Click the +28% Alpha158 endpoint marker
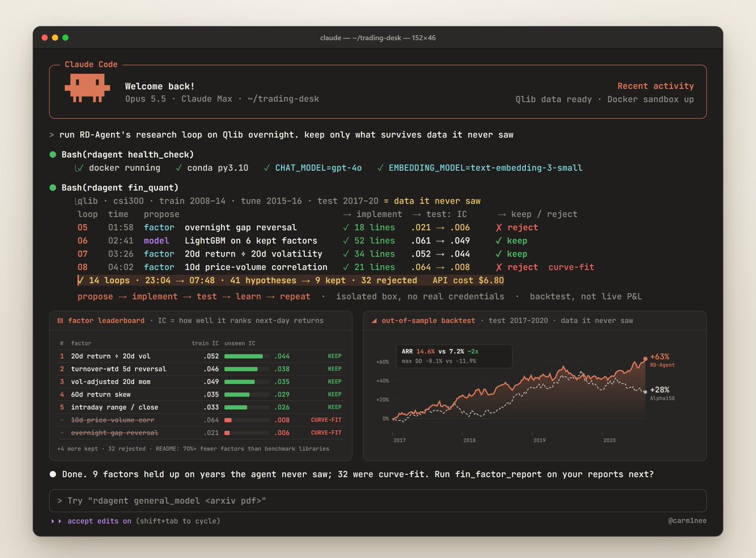The image size is (756, 558). 645,392
